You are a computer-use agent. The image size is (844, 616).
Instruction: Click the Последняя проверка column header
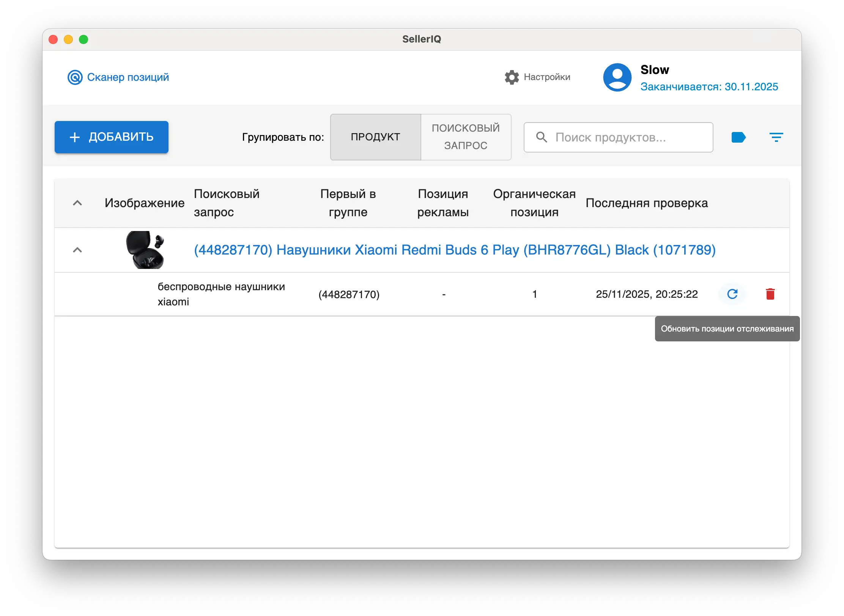(647, 203)
